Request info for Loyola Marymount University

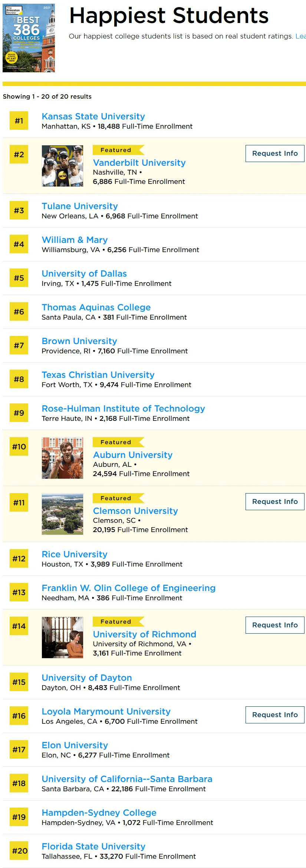[275, 715]
